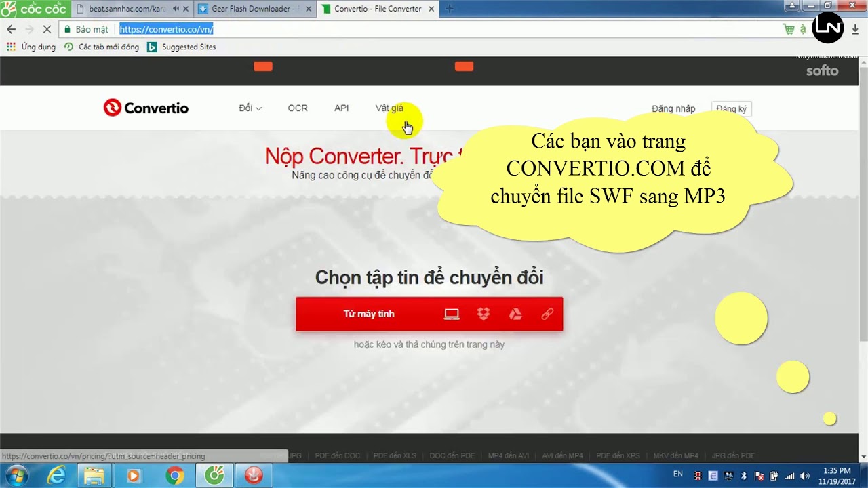Launch Internet Explorer from taskbar

pos(56,476)
